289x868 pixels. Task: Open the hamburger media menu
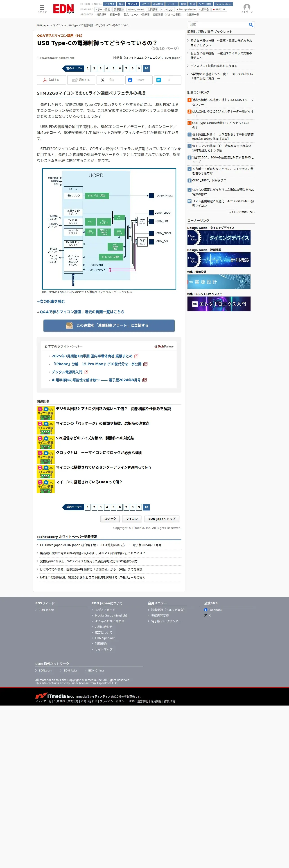(x=42, y=9)
